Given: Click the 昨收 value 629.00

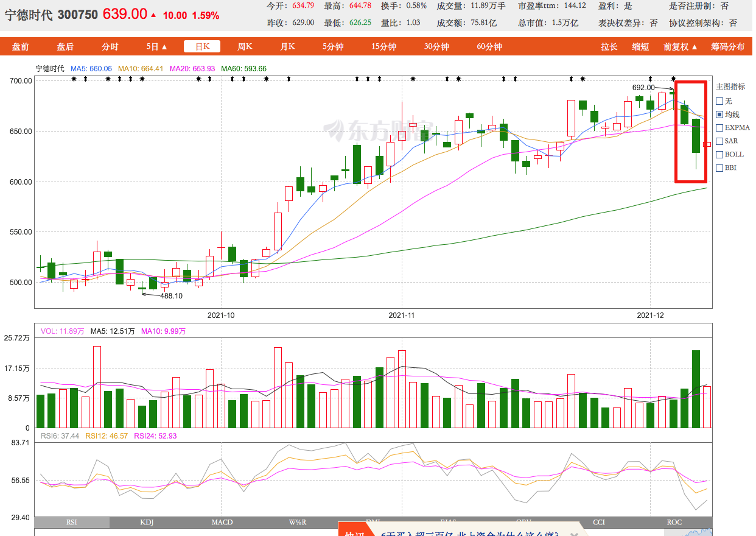Looking at the screenshot, I should pyautogui.click(x=303, y=23).
